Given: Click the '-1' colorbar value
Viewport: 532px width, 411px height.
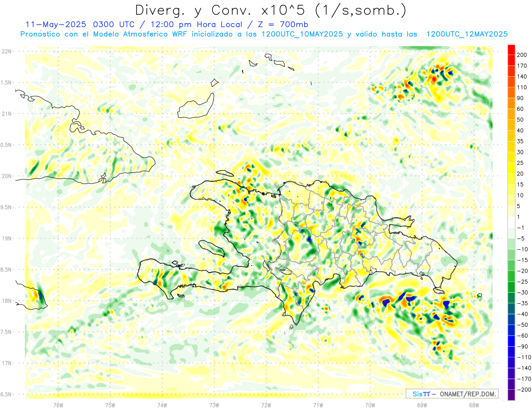Looking at the screenshot, I should point(520,228).
